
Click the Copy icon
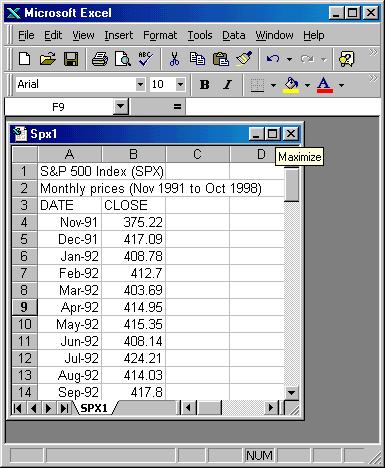point(197,59)
